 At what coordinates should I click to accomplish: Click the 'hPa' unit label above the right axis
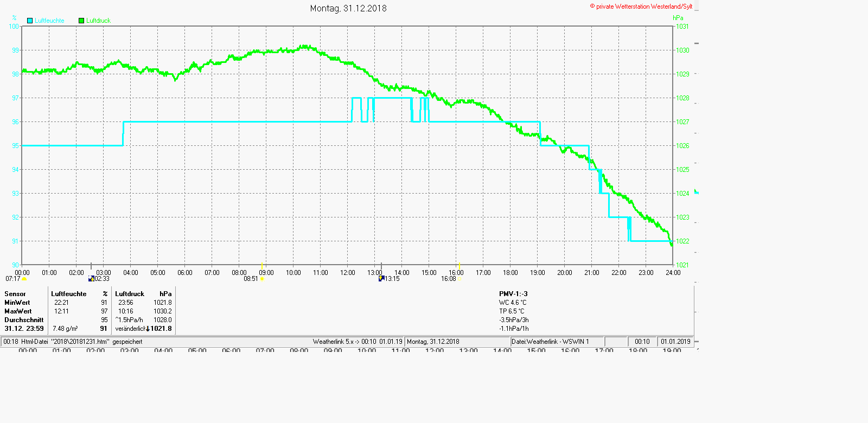(x=678, y=18)
